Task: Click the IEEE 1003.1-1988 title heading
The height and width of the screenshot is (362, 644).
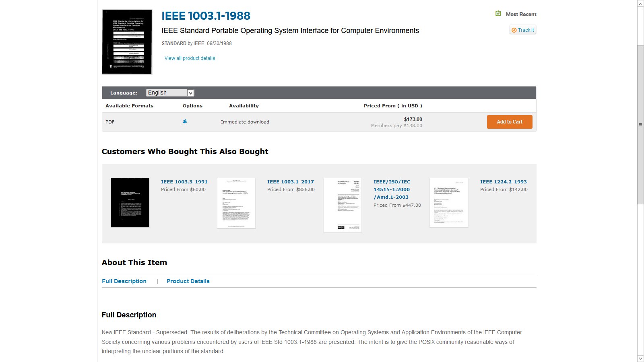Action: pyautogui.click(x=206, y=16)
